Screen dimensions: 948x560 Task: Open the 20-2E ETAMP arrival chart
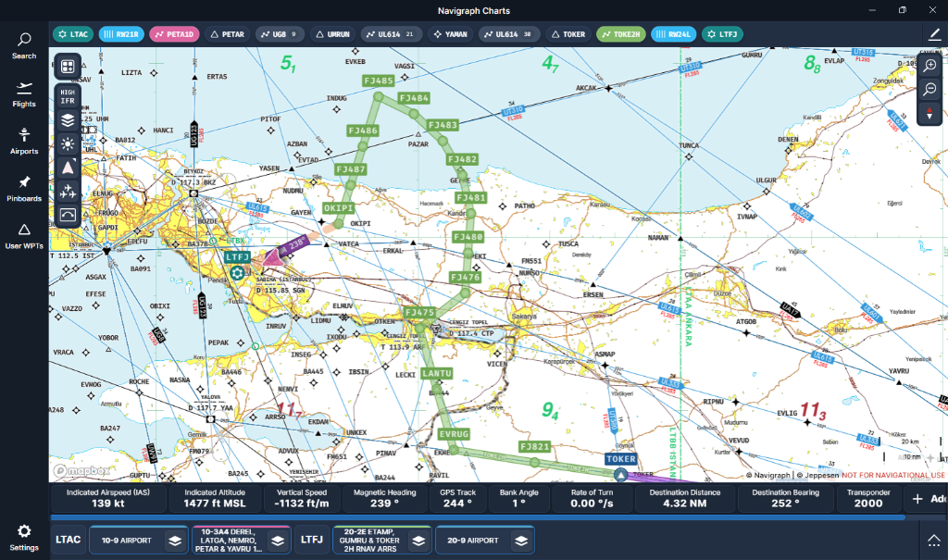(370, 540)
